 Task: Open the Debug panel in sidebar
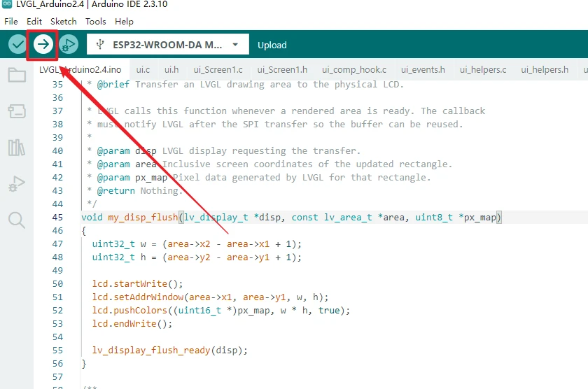click(17, 183)
